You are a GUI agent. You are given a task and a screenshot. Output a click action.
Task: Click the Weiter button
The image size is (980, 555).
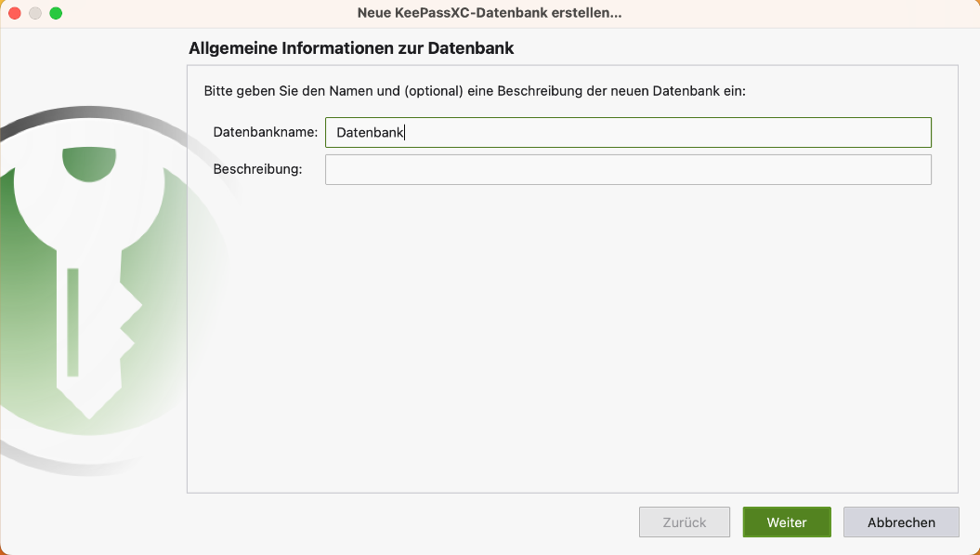click(786, 522)
